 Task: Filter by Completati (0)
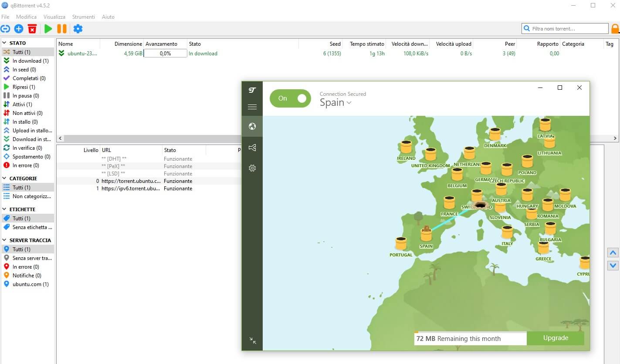coord(27,78)
